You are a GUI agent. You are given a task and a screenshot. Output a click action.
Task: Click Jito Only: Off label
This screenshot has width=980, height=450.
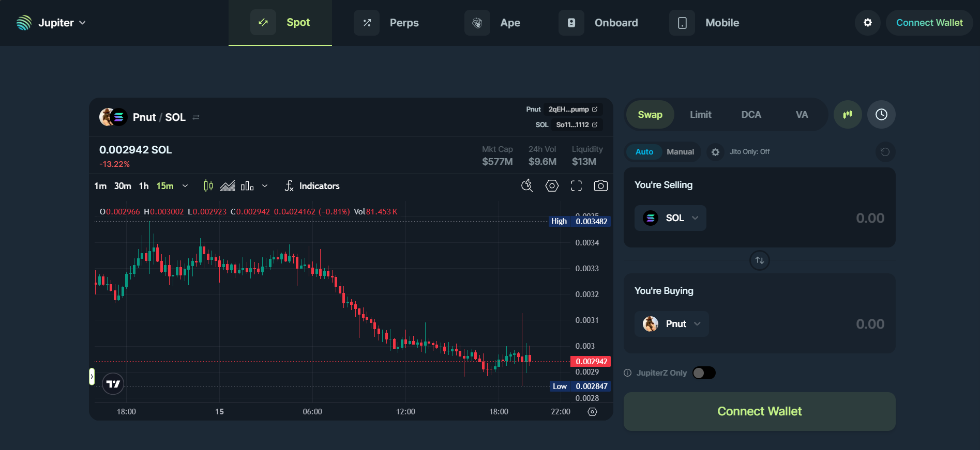749,152
